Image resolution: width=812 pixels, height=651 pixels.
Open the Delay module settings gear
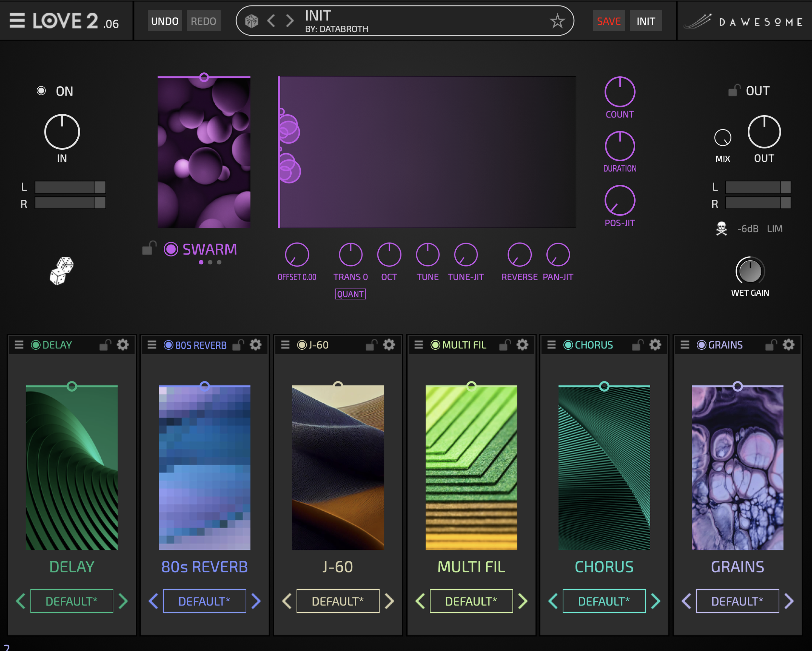123,344
